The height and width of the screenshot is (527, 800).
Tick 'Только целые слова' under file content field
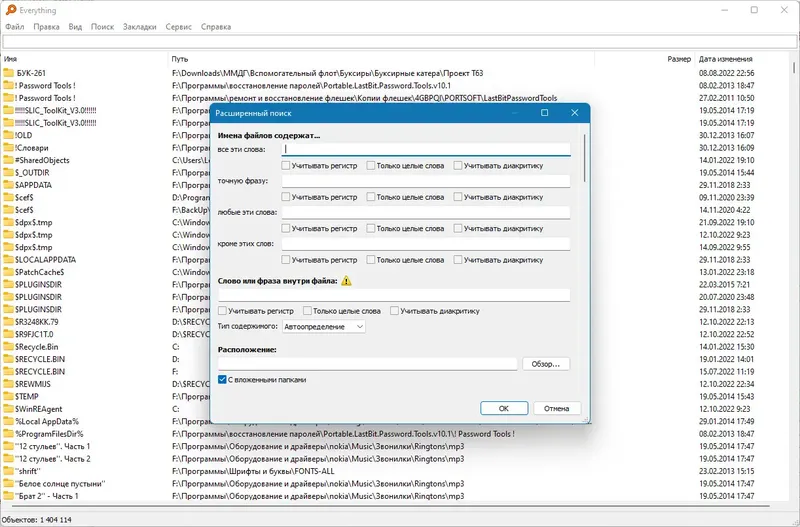pos(307,311)
